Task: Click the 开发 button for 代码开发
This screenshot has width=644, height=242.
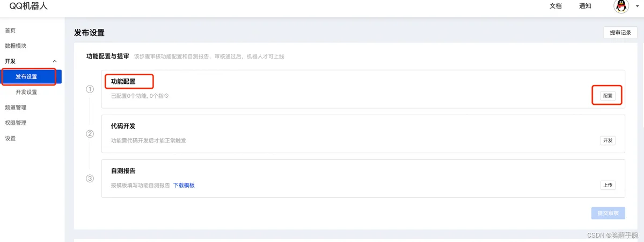Action: [608, 140]
